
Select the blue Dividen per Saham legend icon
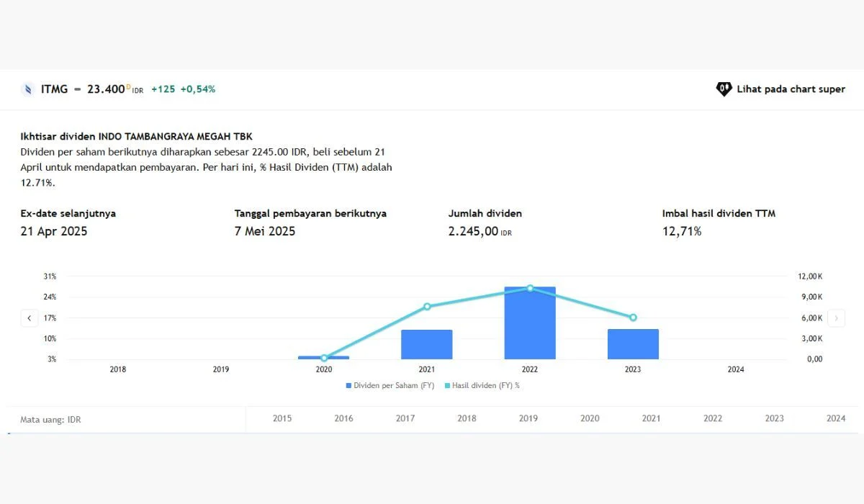pyautogui.click(x=348, y=385)
